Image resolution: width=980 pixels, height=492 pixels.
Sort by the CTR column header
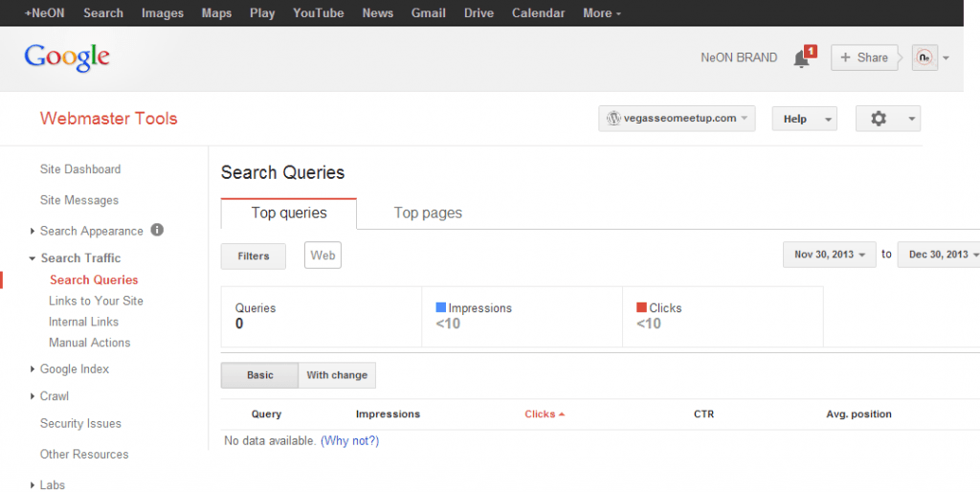click(703, 414)
